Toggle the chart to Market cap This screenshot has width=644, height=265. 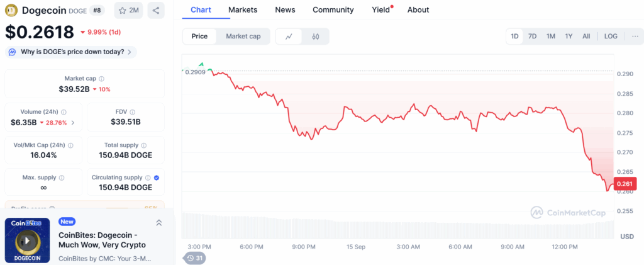243,37
